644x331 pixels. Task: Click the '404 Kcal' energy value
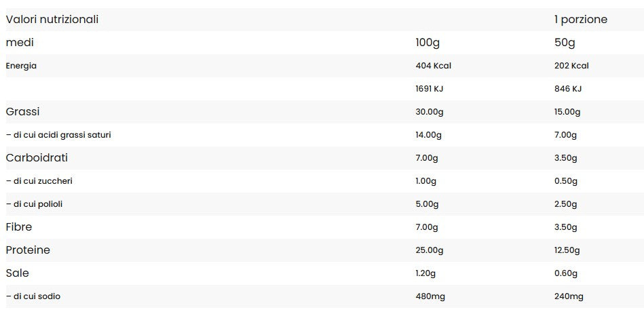pos(434,66)
